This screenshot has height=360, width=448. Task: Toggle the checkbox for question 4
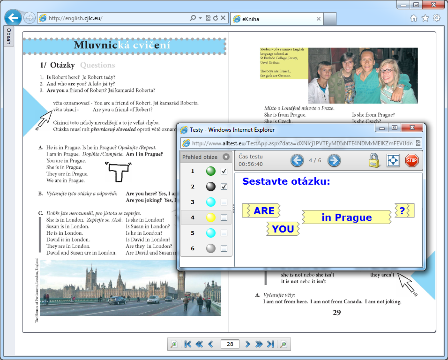coord(224,218)
